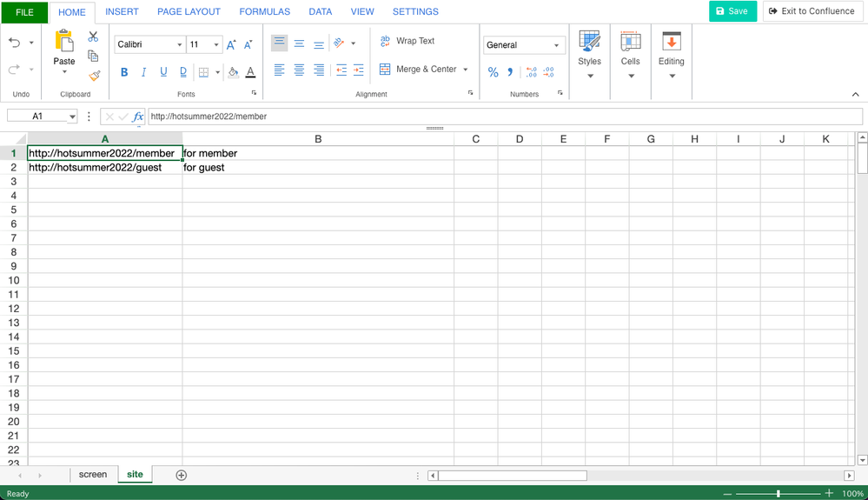Collapse the ribbon with chevron

(855, 94)
